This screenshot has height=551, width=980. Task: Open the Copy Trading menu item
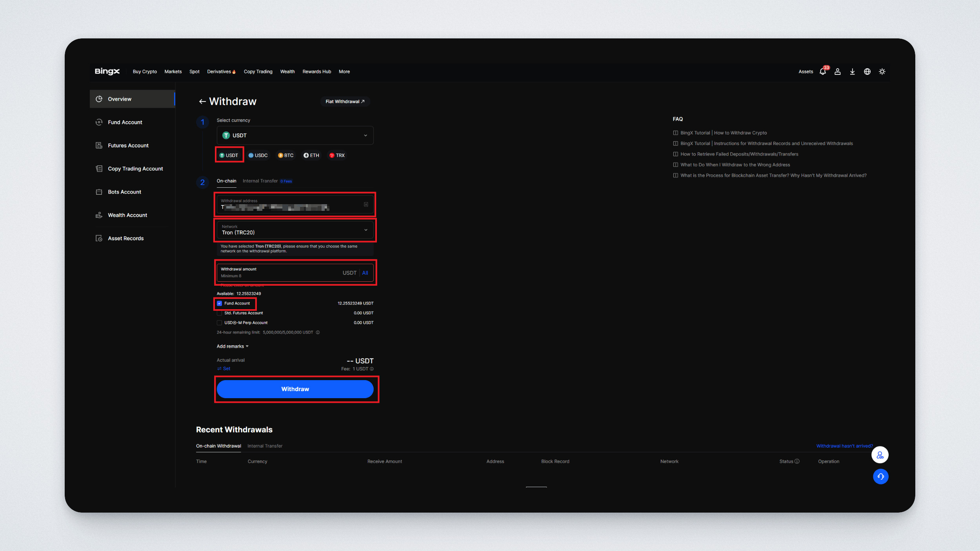click(x=258, y=72)
